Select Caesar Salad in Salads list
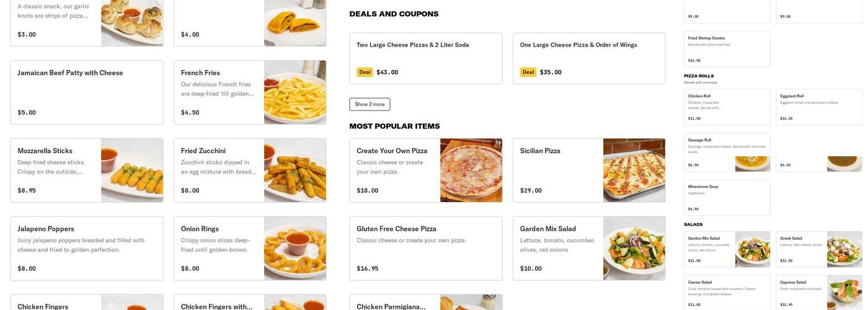The height and width of the screenshot is (310, 868). (727, 293)
